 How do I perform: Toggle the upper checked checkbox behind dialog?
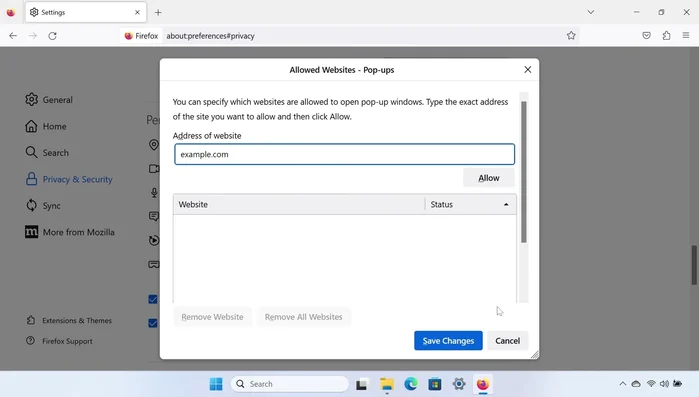coord(153,299)
